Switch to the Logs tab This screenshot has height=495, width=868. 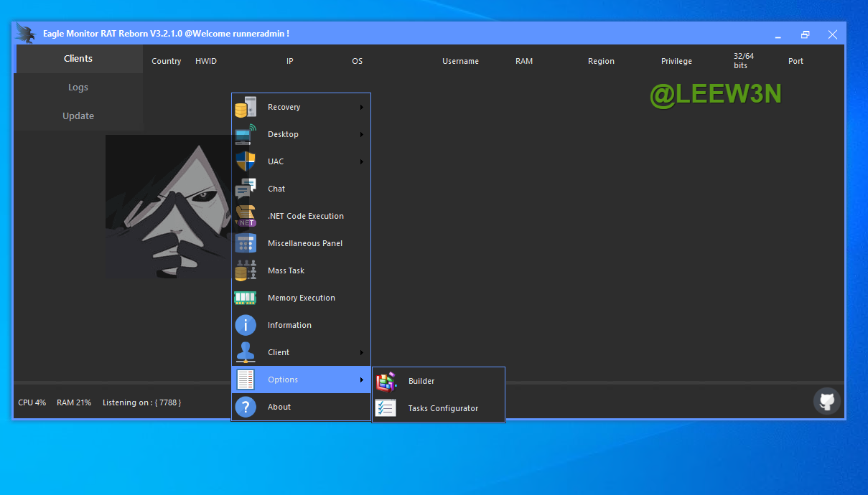click(78, 88)
